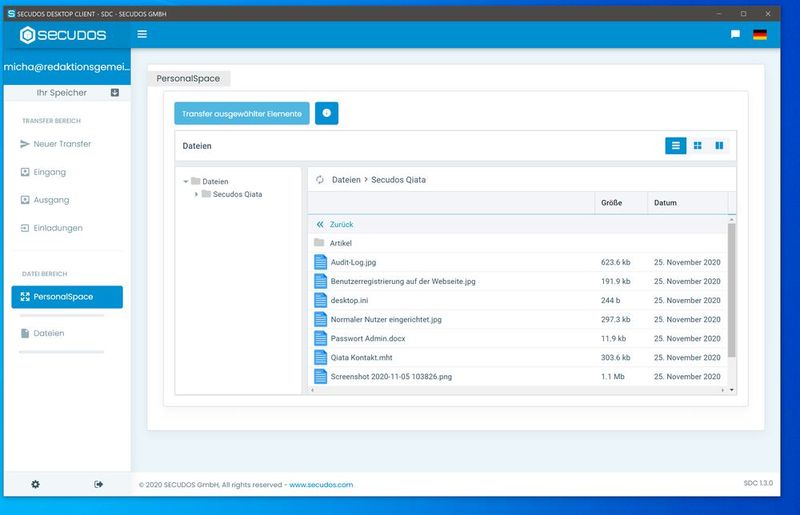Screen dimensions: 800x515
Task: Click the Screenshot 2020-11-05 file icon
Action: pos(320,376)
